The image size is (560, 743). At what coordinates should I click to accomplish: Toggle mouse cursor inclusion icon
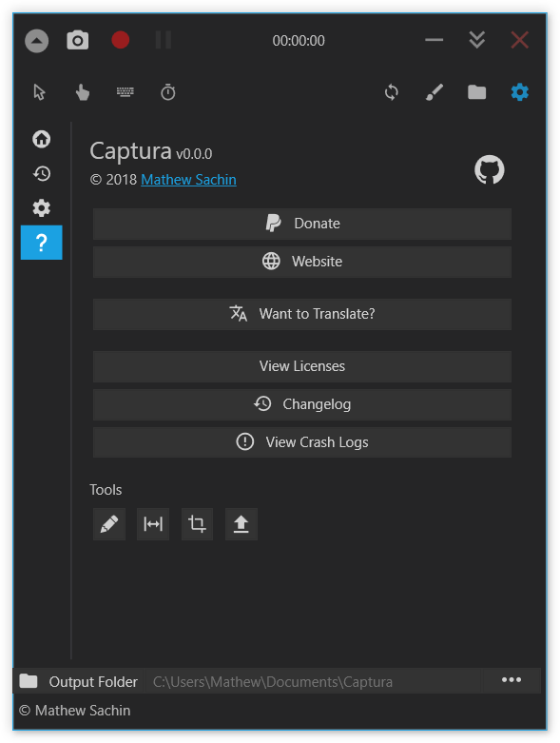[x=39, y=92]
